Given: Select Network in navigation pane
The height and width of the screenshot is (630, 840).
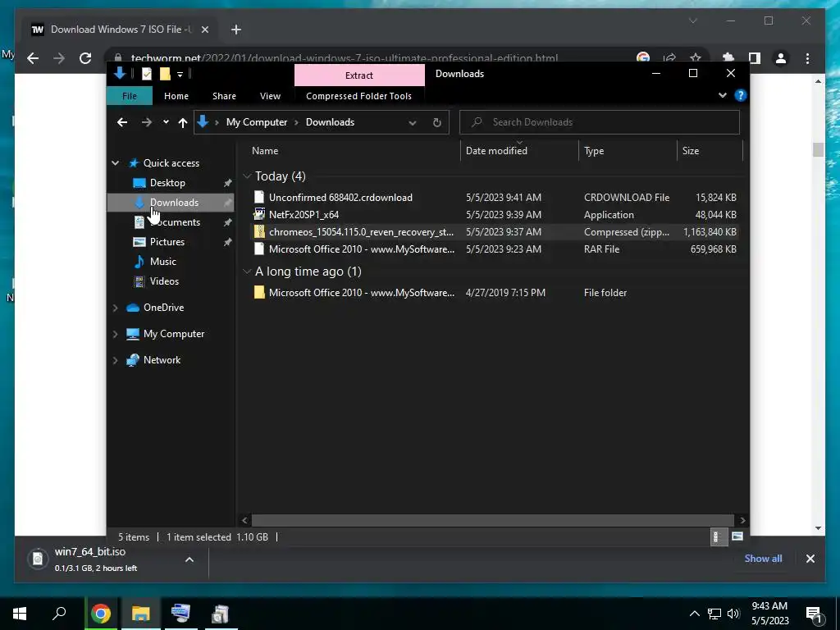Looking at the screenshot, I should [162, 360].
